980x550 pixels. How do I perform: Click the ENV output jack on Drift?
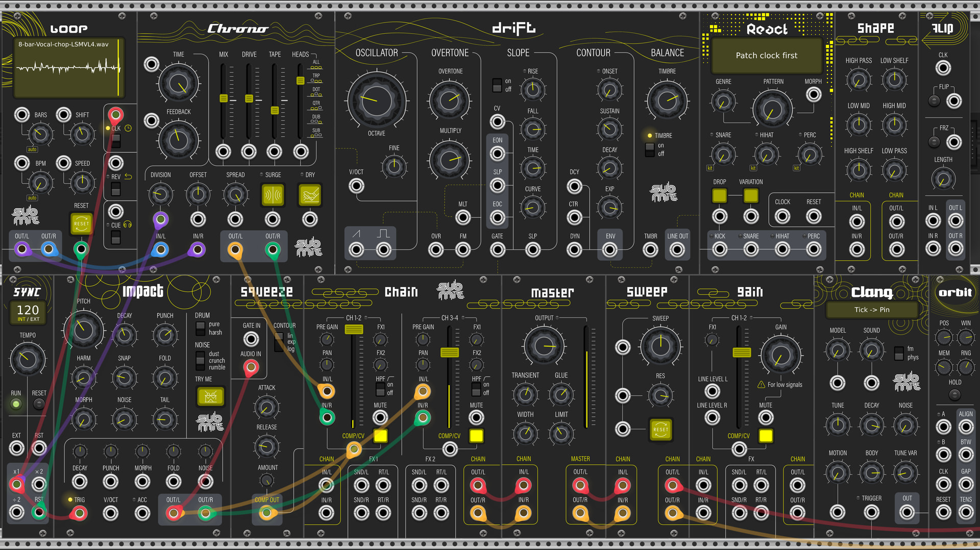tap(610, 250)
